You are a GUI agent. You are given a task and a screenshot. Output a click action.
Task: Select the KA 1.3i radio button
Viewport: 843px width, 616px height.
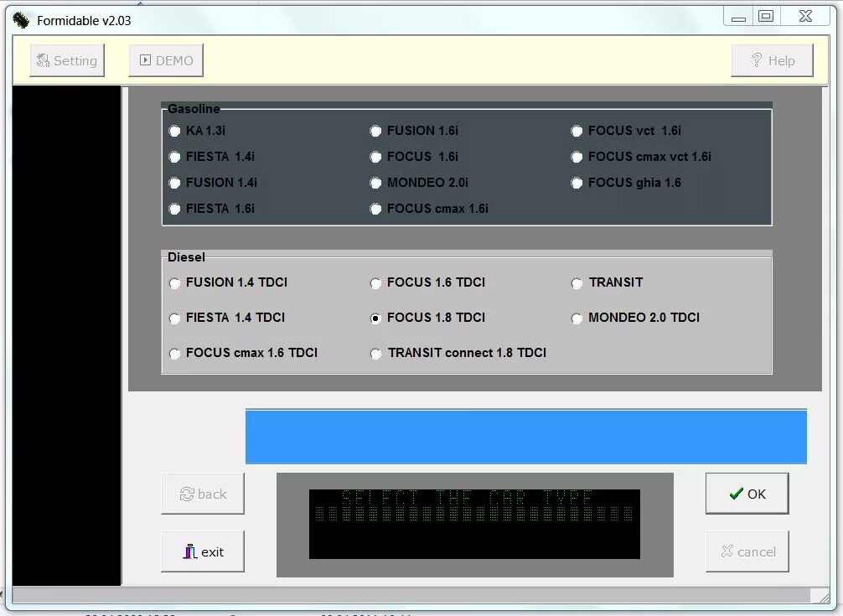tap(175, 131)
